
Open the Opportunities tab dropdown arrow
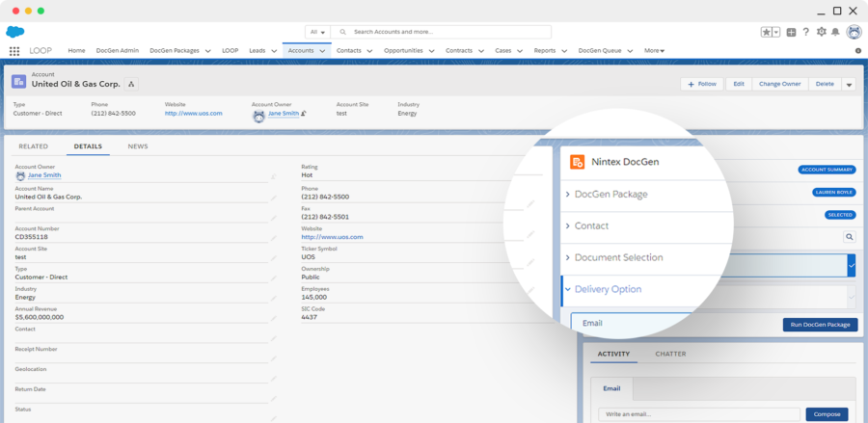[x=431, y=51]
